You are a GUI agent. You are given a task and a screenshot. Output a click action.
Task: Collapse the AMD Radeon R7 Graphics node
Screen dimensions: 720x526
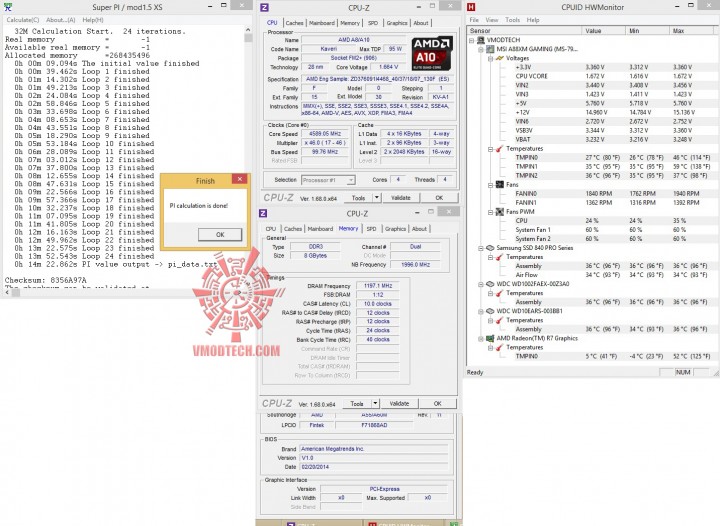(x=481, y=339)
